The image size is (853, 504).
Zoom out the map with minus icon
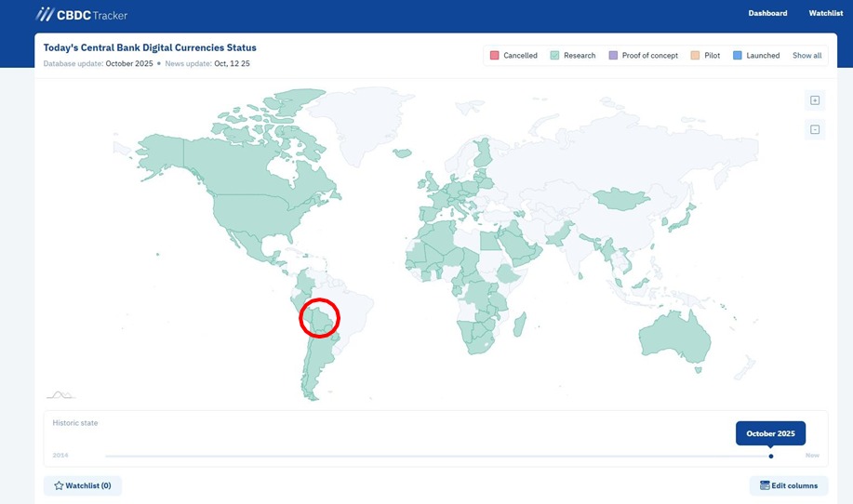[815, 129]
